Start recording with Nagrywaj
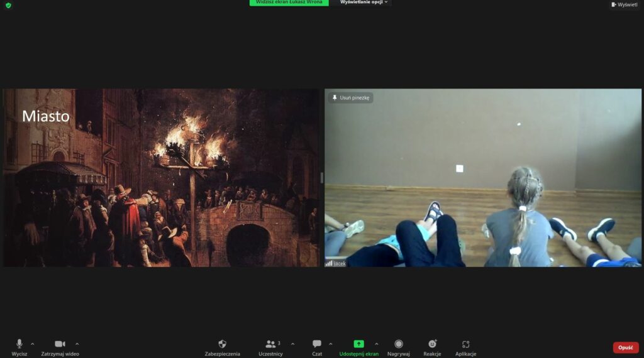Screen dimensions: 644x358 [x=398, y=344]
